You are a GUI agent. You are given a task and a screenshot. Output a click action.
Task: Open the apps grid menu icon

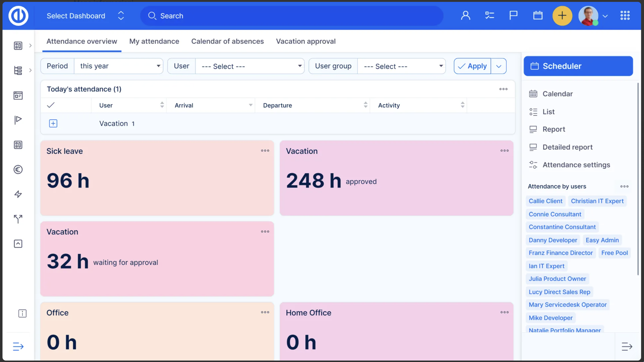pos(625,15)
